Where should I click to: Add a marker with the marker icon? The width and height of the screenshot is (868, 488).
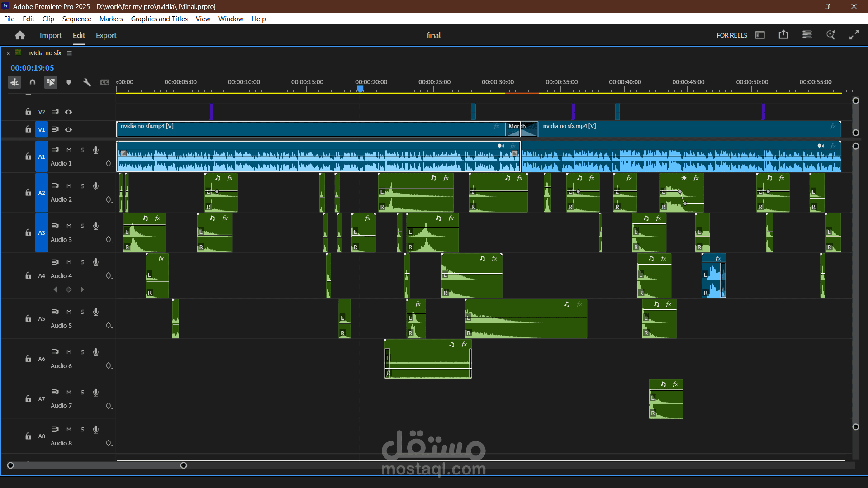[x=69, y=82]
